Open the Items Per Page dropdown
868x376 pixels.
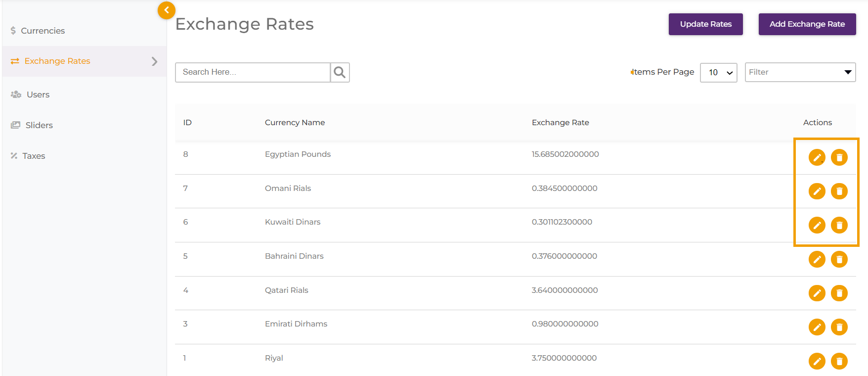click(x=718, y=72)
